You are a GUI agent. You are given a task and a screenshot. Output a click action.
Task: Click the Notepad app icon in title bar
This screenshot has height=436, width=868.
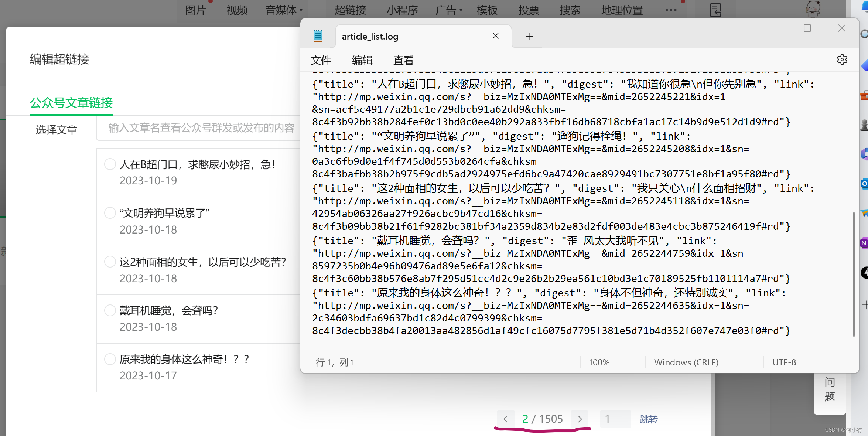[x=318, y=36]
